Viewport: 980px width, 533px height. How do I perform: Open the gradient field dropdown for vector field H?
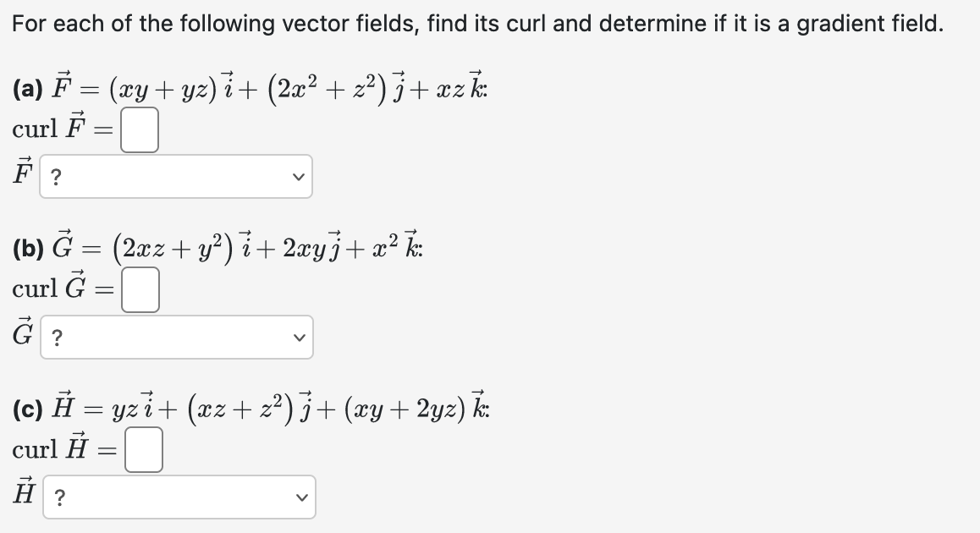tap(179, 497)
